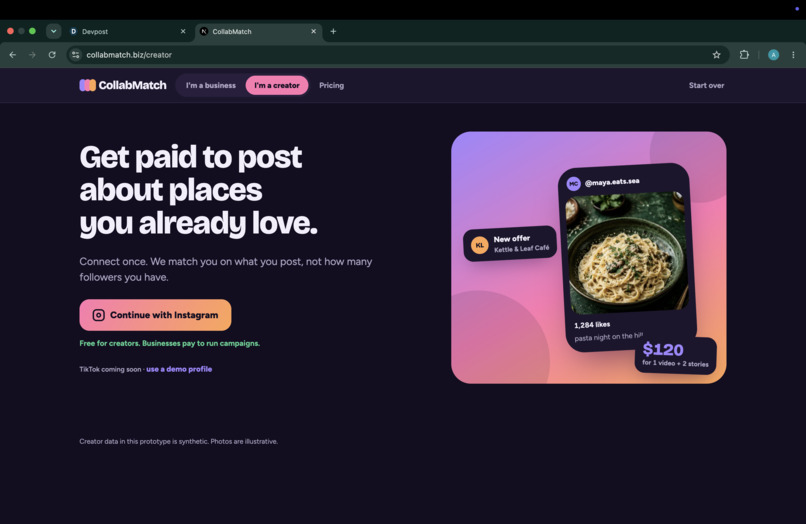The image size is (806, 524).
Task: Bookmark this page with the star icon
Action: pos(716,55)
